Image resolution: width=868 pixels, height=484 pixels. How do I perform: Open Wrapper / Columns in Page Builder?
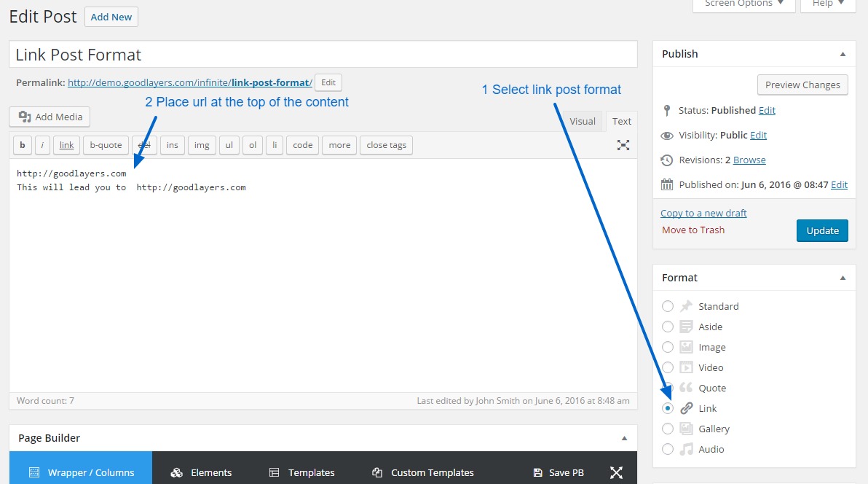[x=81, y=472]
